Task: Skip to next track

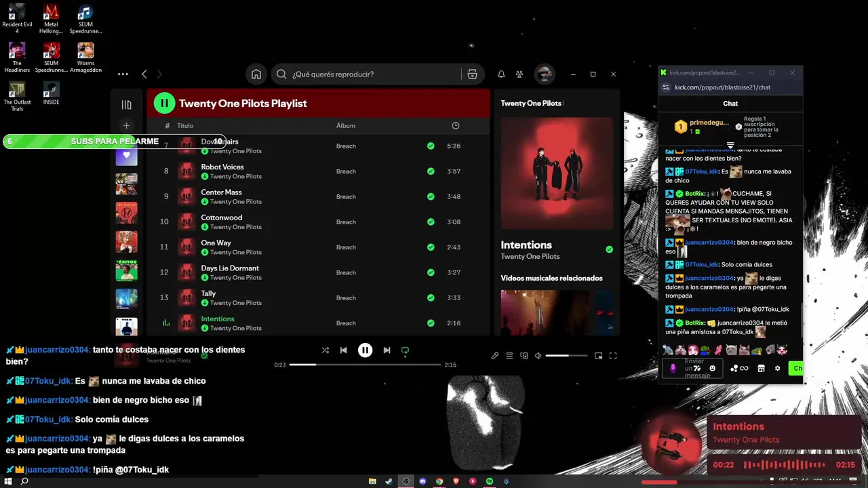Action: [387, 350]
